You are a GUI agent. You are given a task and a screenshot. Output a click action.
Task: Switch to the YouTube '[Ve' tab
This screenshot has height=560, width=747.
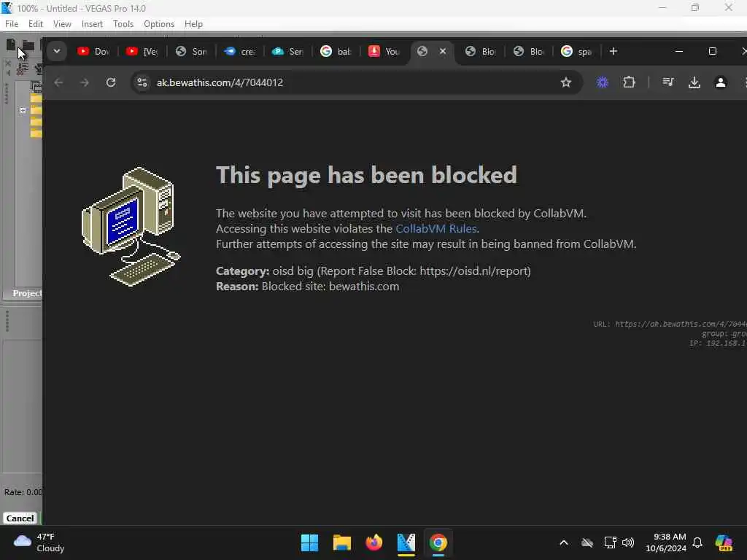[x=142, y=52]
